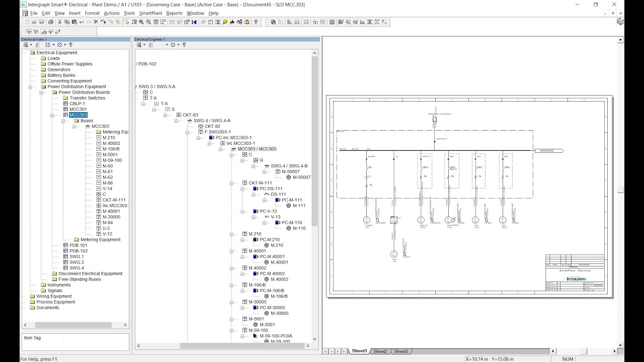The image size is (644, 362).
Task: Collapse the CKT-M-111 node in Engineer tree
Action: (231, 183)
